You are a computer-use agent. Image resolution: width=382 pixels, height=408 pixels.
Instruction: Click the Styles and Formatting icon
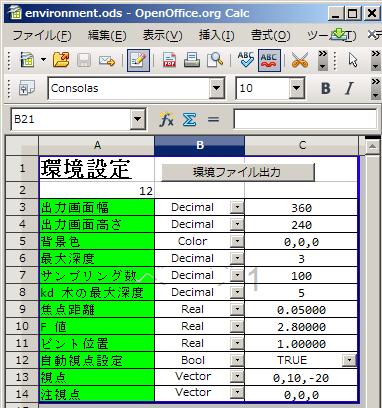pyautogui.click(x=27, y=88)
